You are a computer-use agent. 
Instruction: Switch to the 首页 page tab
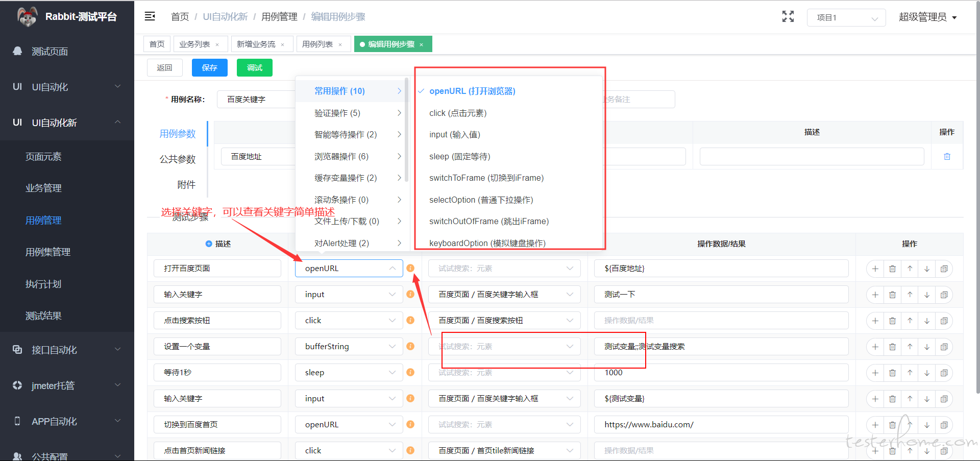pos(157,44)
